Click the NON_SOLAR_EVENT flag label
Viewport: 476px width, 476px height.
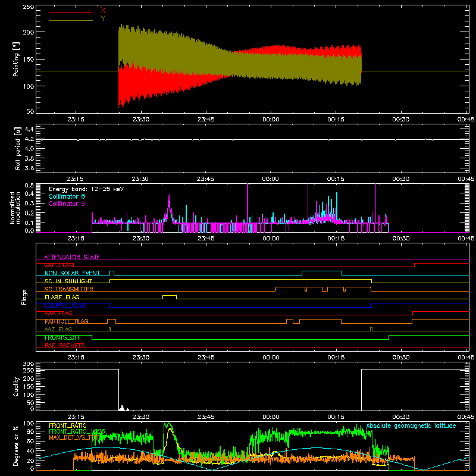72,273
